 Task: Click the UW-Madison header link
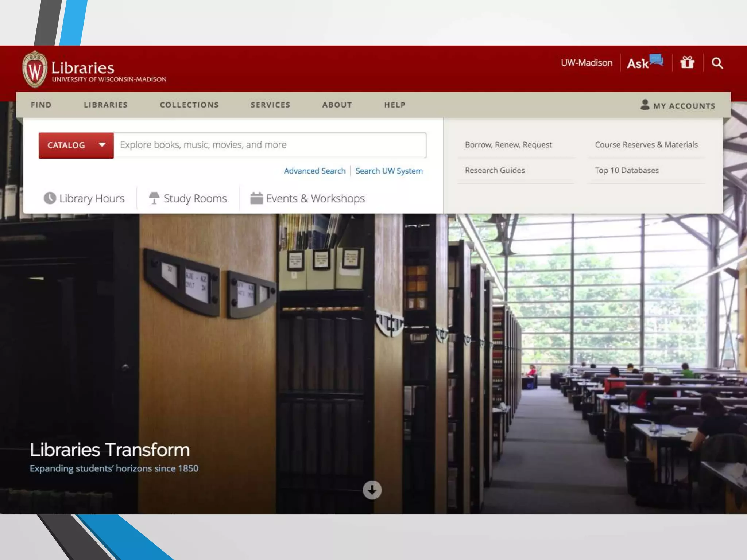587,63
